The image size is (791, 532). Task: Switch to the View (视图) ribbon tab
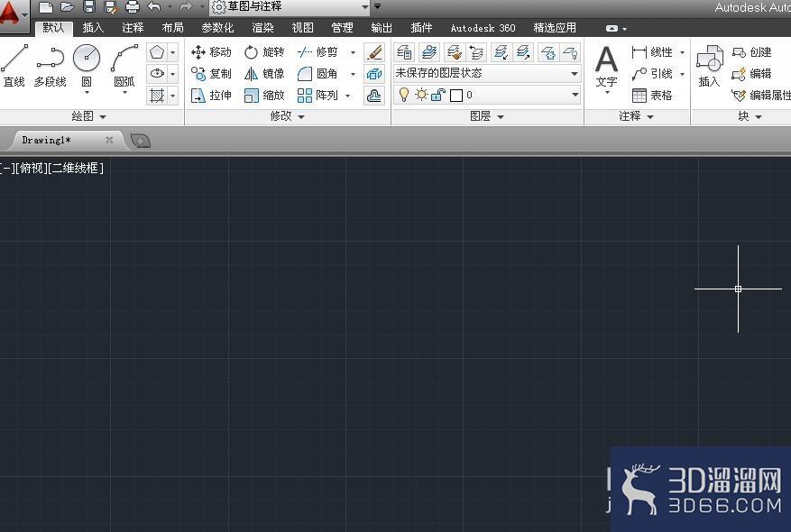[x=303, y=28]
